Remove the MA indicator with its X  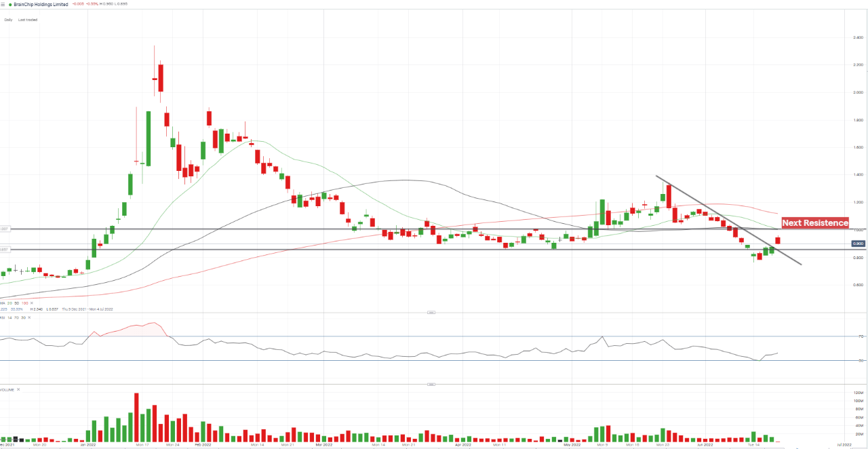31,302
